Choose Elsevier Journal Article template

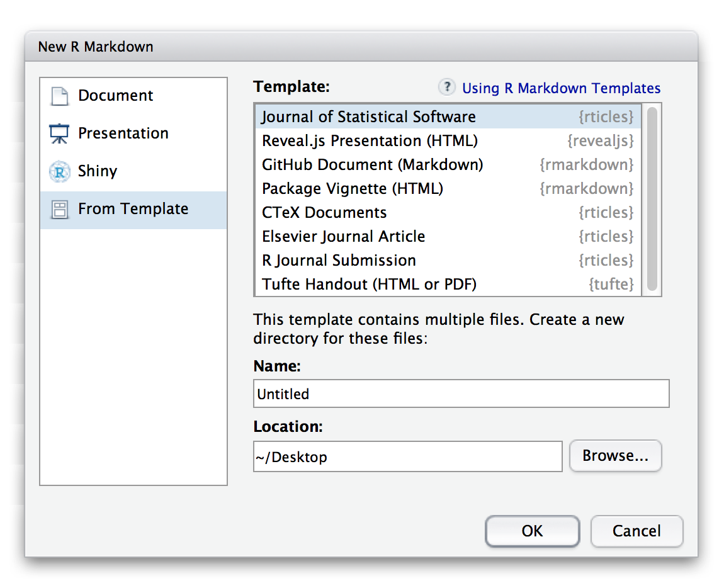point(448,237)
